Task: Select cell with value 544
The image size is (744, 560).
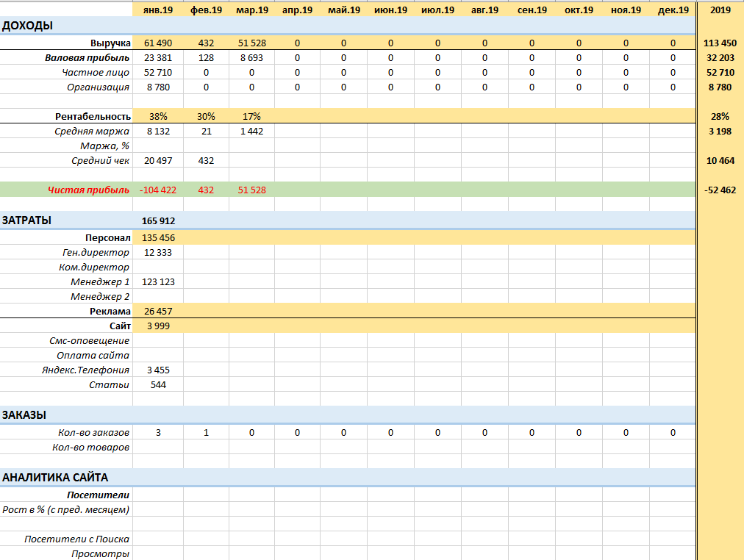Action: click(x=158, y=385)
